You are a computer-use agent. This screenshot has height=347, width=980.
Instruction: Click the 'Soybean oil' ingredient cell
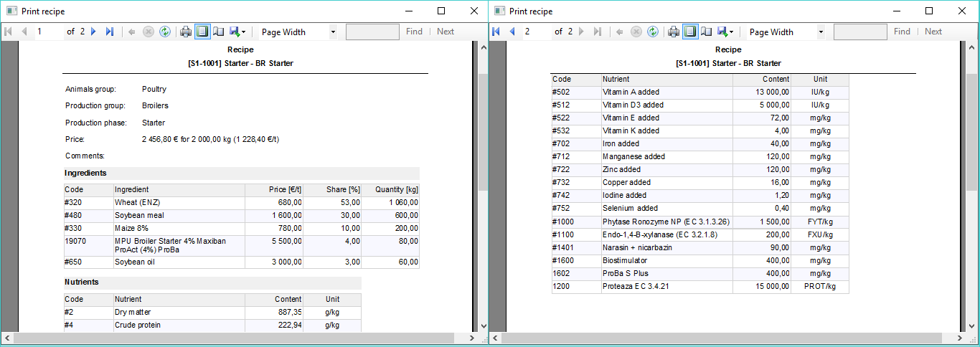(x=179, y=262)
